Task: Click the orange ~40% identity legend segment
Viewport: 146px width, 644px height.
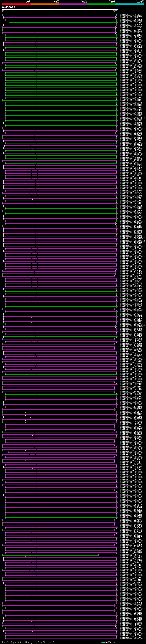Action: click(x=45, y=4)
